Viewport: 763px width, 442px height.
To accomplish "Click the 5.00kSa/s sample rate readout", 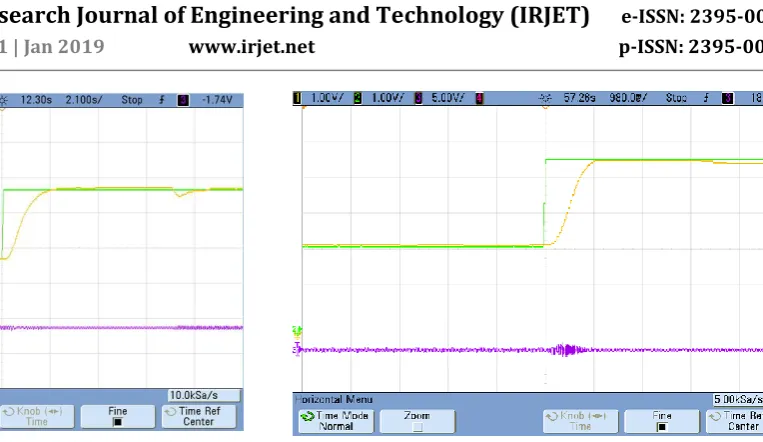I will [x=738, y=400].
